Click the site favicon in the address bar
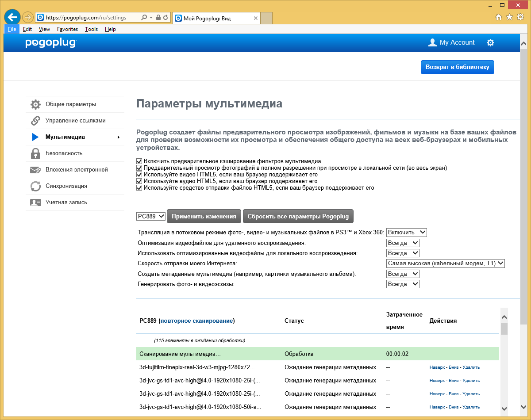 click(x=40, y=18)
